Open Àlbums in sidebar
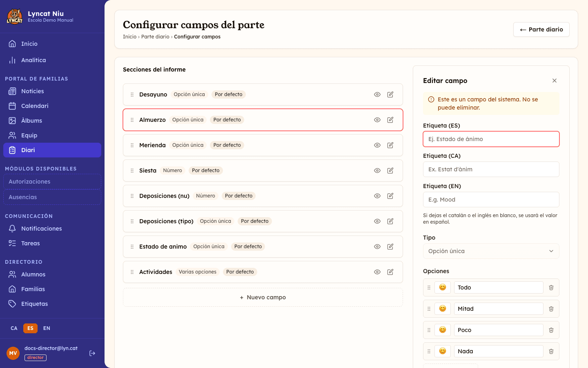The width and height of the screenshot is (588, 368). 52,121
